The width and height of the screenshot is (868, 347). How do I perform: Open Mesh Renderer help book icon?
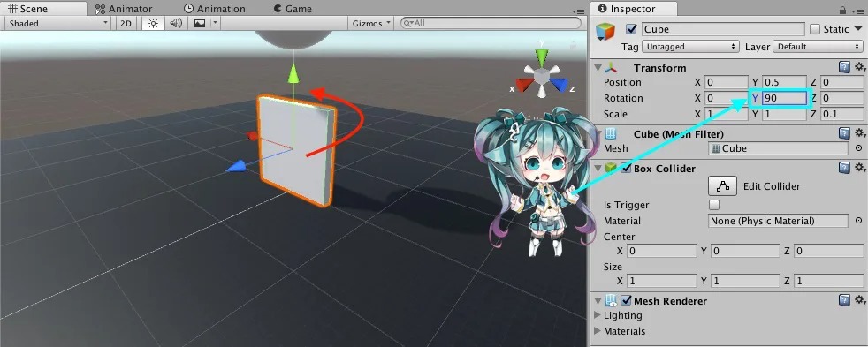tap(844, 300)
